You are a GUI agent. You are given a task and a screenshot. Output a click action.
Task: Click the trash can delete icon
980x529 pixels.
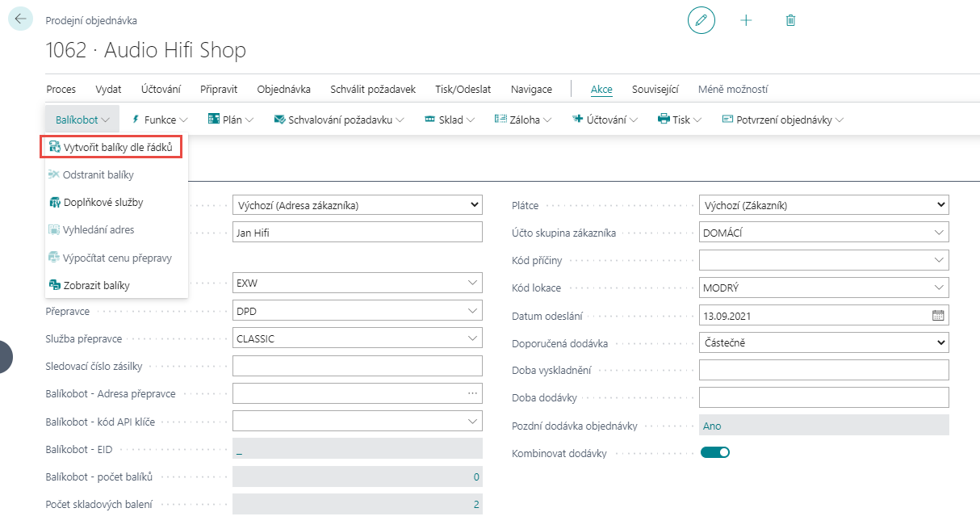pos(790,20)
